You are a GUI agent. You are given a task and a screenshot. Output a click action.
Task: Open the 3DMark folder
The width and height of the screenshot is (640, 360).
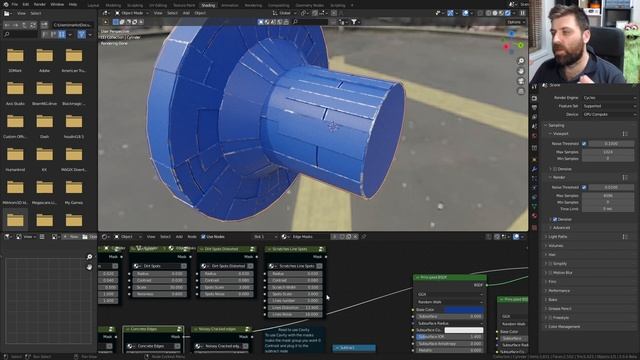pos(15,60)
